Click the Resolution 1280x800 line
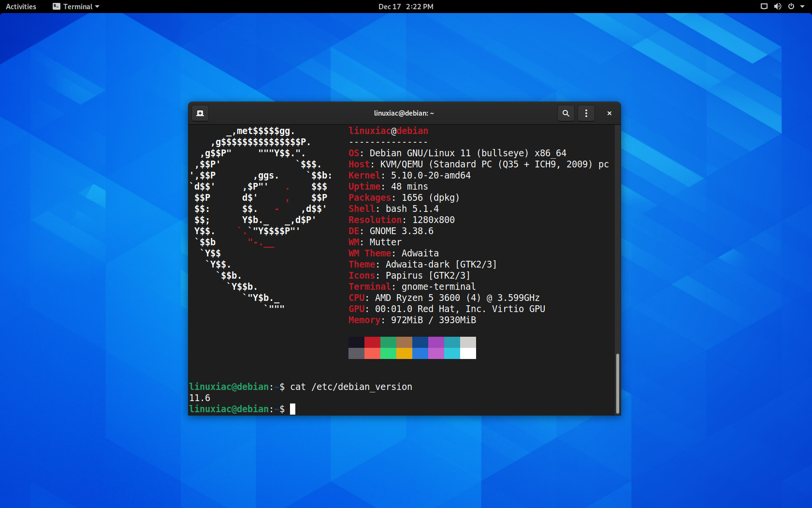This screenshot has height=508, width=812. [402, 220]
